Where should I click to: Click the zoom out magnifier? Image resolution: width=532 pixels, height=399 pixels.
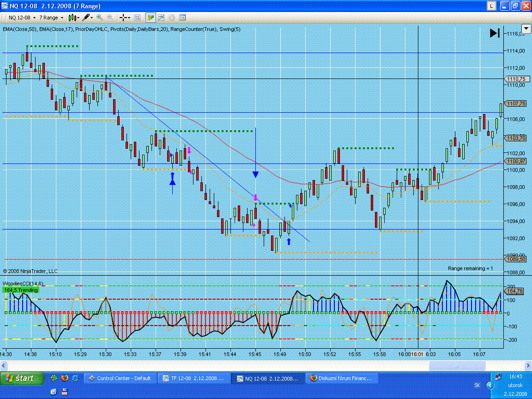tap(110, 18)
